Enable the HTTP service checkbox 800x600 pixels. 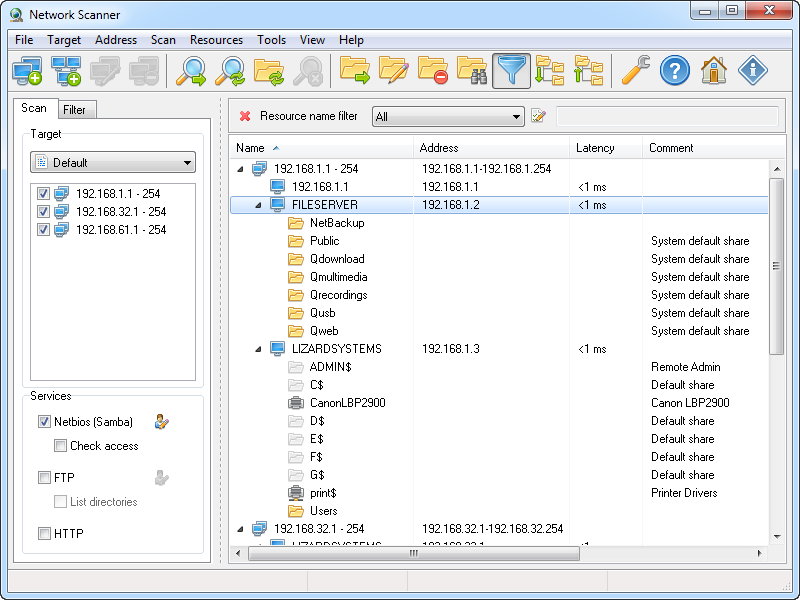tap(44, 533)
